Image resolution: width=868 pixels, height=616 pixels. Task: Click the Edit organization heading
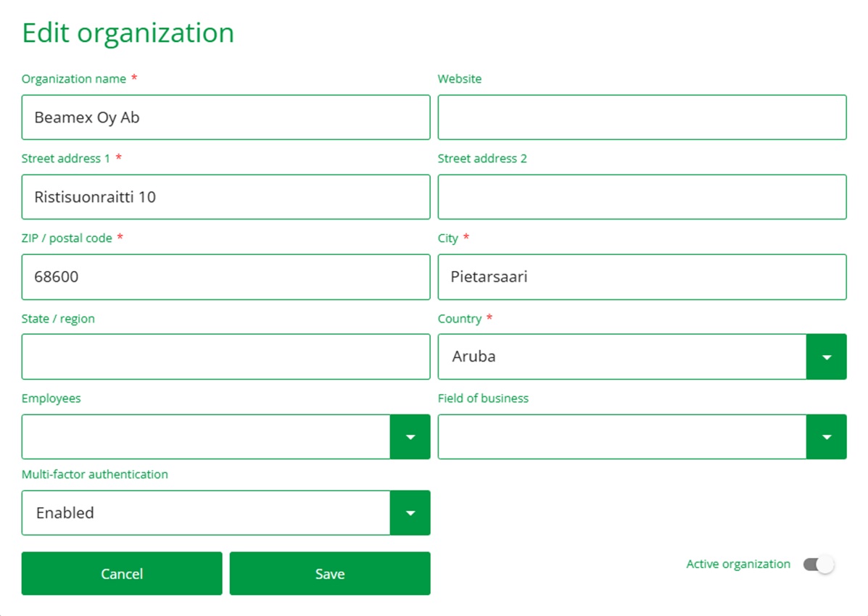click(x=128, y=33)
